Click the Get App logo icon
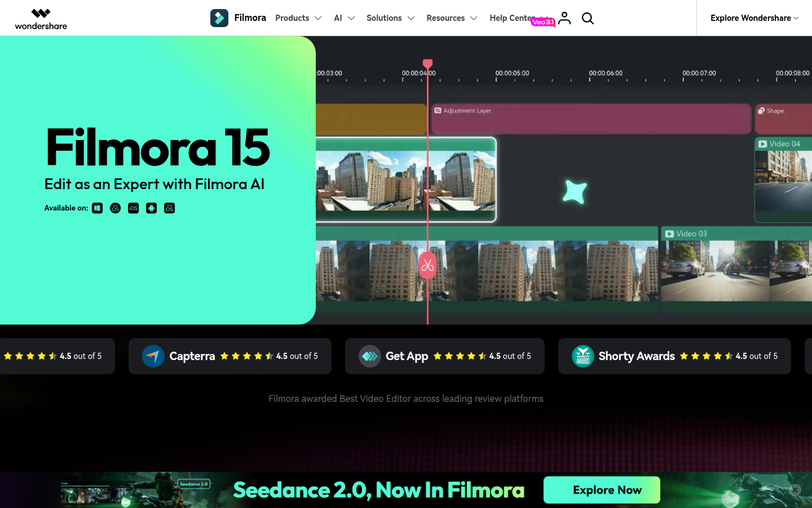Screen dimensions: 812x508 (370, 356)
